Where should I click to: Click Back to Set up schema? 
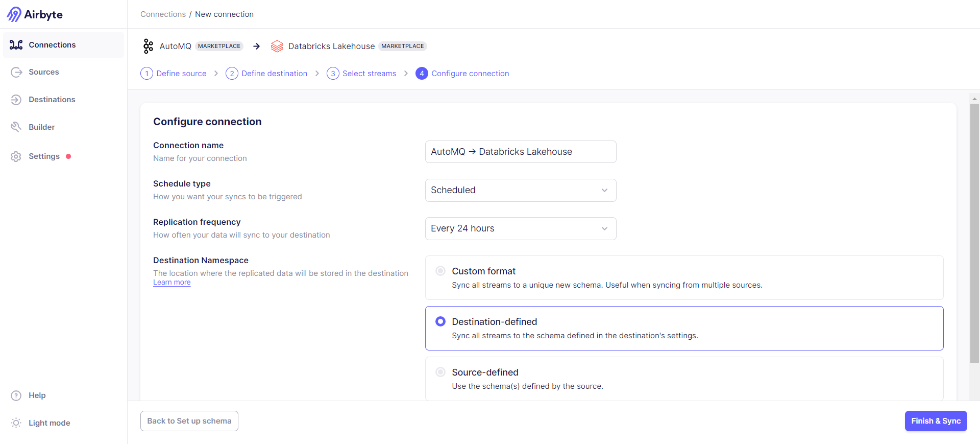(189, 421)
